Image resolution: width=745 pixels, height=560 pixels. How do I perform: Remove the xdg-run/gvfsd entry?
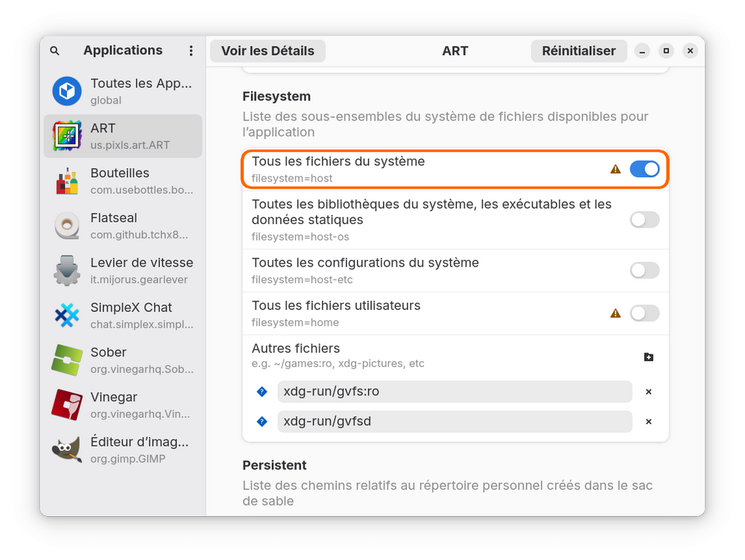pos(648,421)
